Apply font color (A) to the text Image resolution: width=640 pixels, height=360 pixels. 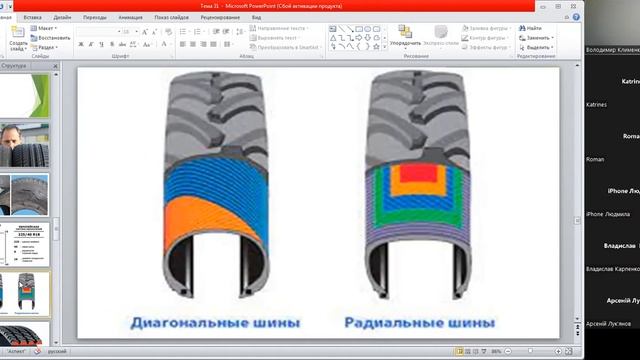pyautogui.click(x=164, y=44)
